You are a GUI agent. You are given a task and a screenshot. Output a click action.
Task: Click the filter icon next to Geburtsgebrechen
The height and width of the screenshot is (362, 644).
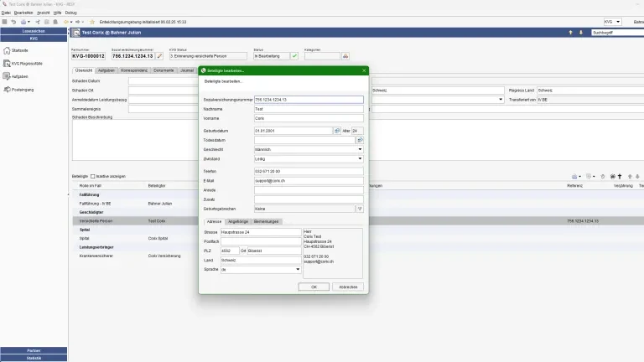[x=360, y=208]
